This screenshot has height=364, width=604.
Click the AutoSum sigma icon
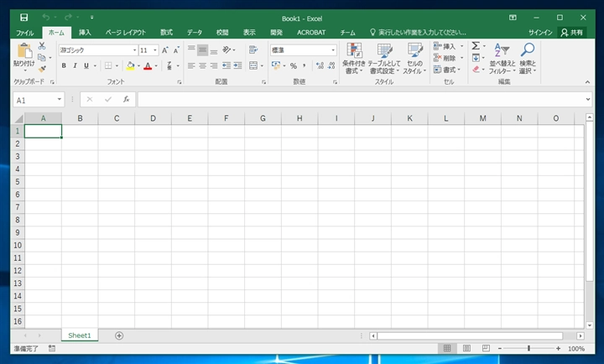[x=476, y=46]
